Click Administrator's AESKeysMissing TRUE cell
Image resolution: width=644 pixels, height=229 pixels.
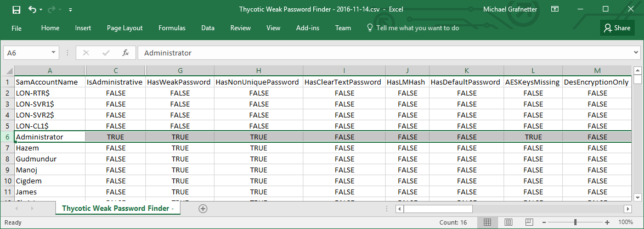(x=533, y=137)
